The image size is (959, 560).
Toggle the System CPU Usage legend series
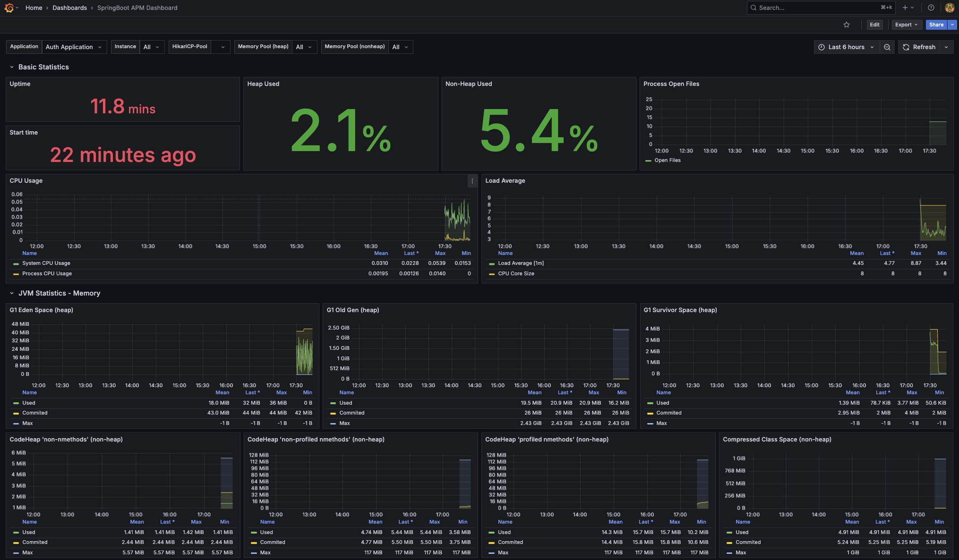point(46,263)
